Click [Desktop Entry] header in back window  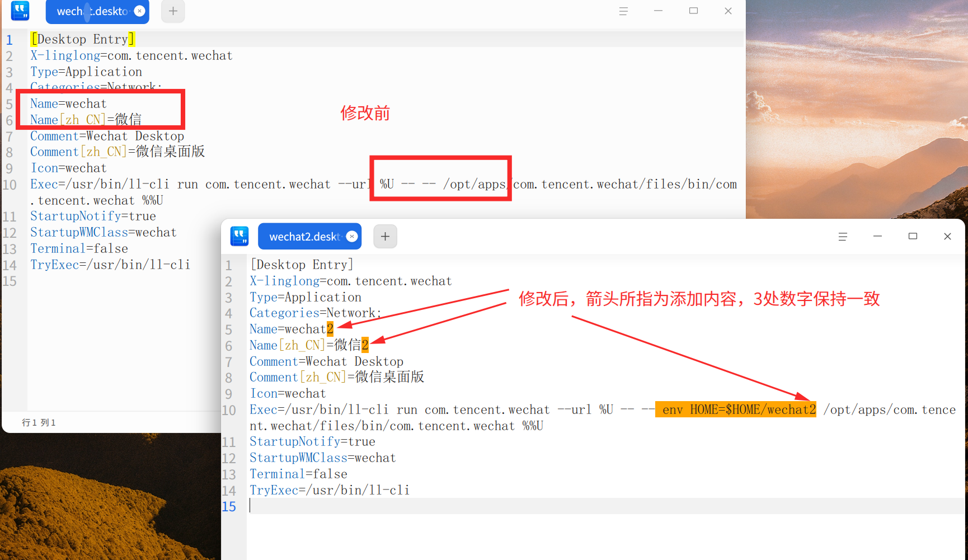coord(82,39)
